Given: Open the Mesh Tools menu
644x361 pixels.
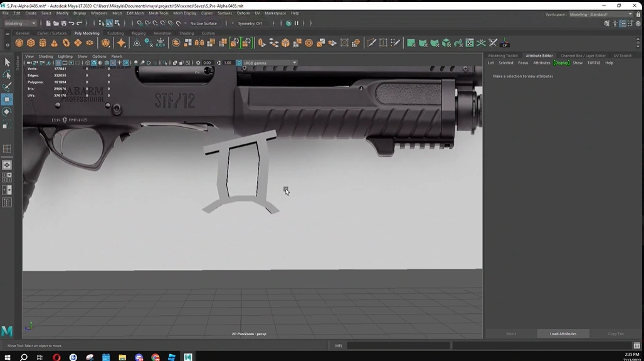Looking at the screenshot, I should coord(158,13).
